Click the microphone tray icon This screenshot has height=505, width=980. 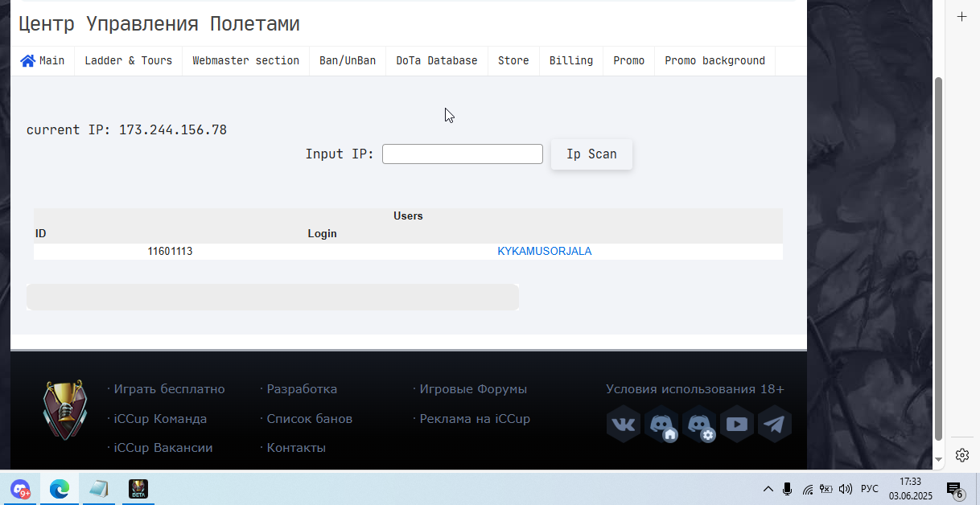[788, 489]
